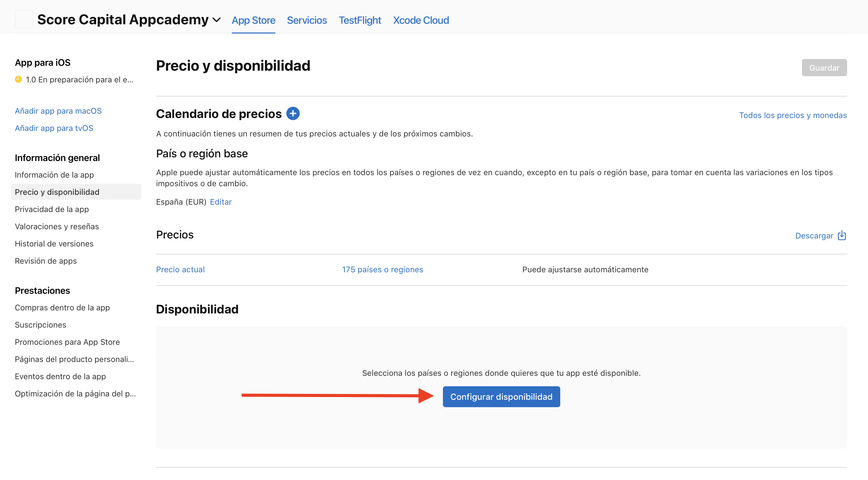Open Páginas del producto personalizadas item
The width and height of the screenshot is (868, 480).
tap(74, 359)
